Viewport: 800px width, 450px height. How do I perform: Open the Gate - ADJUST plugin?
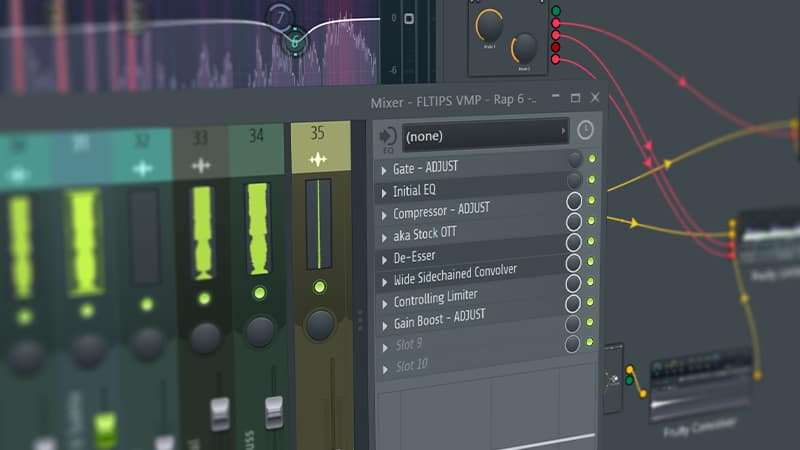point(426,167)
